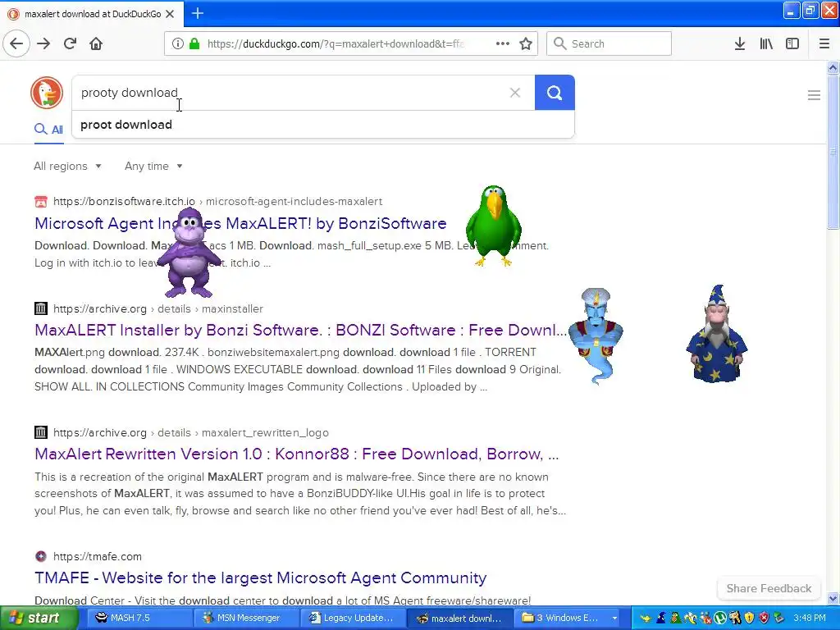Open Microsoft Agent Includes MaxALERT result
Screen dimensions: 840x630
point(240,223)
